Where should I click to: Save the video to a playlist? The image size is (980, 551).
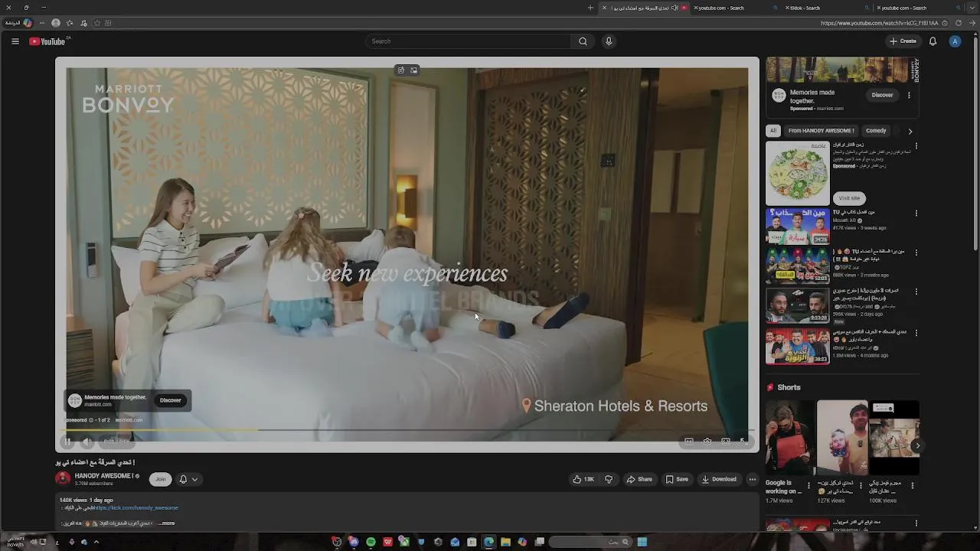[x=677, y=479]
